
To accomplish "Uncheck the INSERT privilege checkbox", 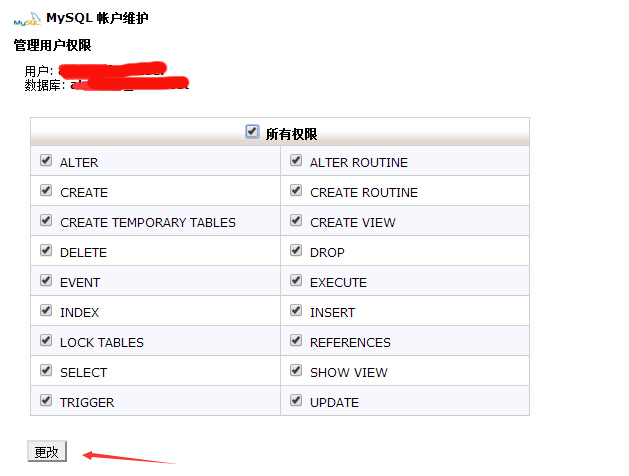I will [x=296, y=310].
